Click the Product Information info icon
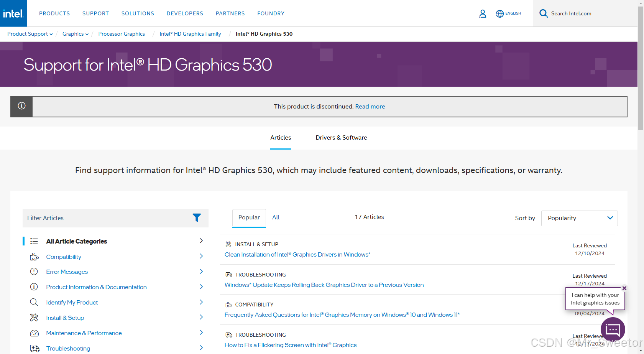The width and height of the screenshot is (644, 354). [x=34, y=287]
